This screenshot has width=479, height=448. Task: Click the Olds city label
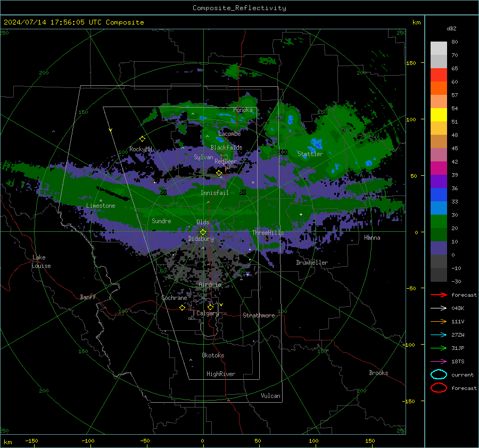(x=203, y=222)
